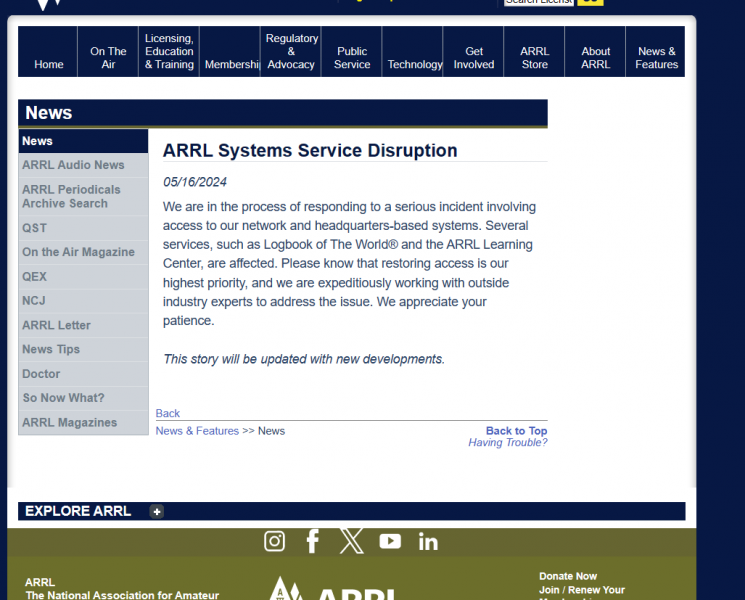The height and width of the screenshot is (600, 745).
Task: Open the So Now What? link
Action: coord(83,398)
